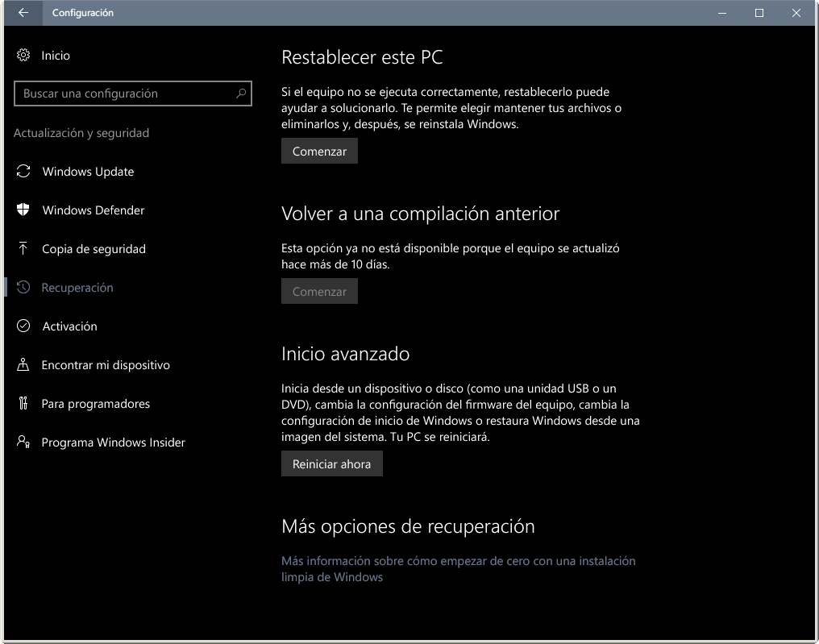Click the Windows Insider person icon

pos(23,442)
